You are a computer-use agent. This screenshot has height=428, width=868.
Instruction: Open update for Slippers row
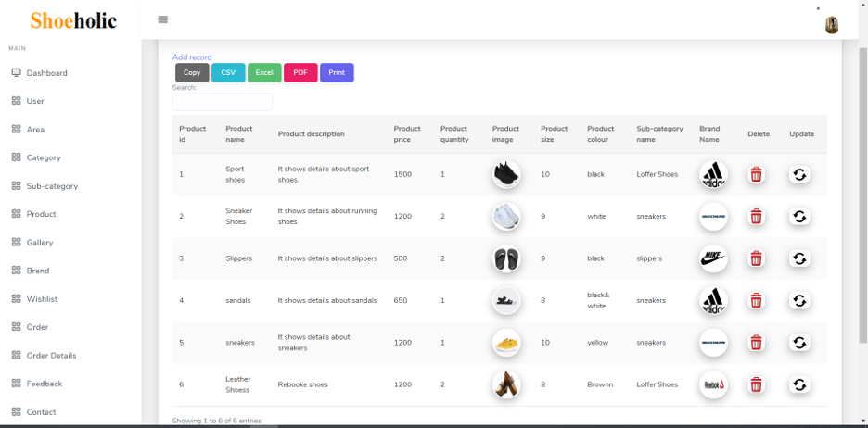click(x=799, y=258)
